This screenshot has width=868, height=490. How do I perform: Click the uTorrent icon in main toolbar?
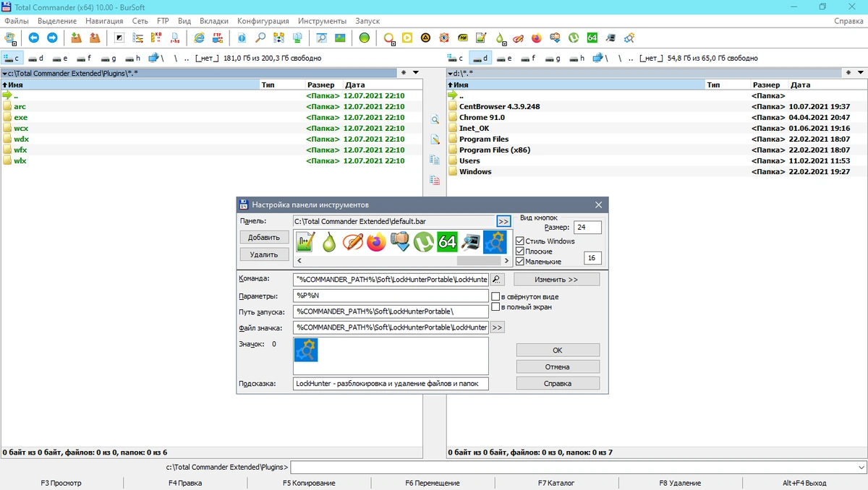(574, 38)
